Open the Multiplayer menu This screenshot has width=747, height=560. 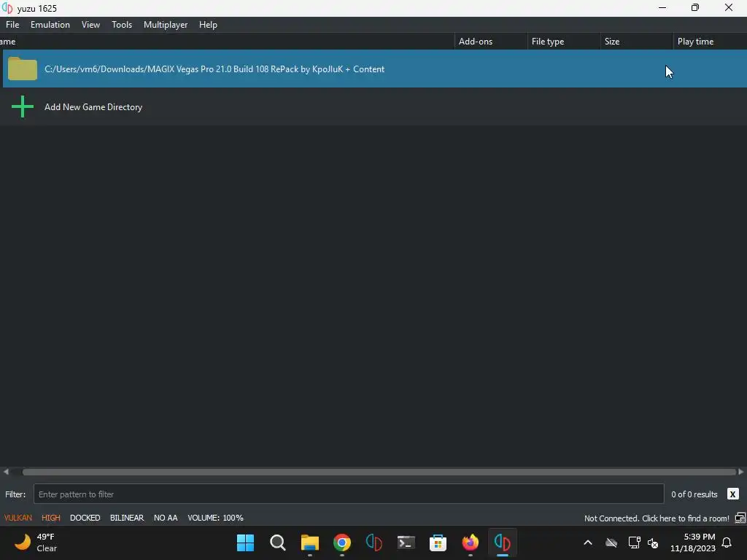(x=166, y=25)
